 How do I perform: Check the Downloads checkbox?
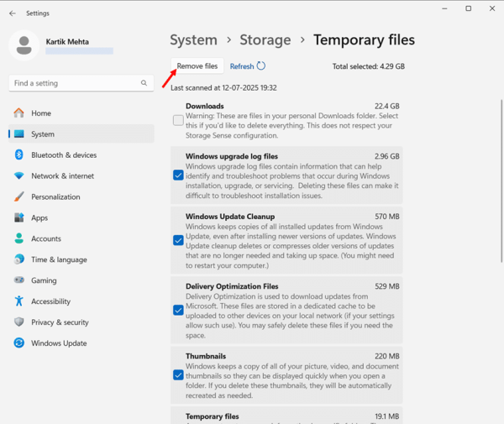pos(178,120)
